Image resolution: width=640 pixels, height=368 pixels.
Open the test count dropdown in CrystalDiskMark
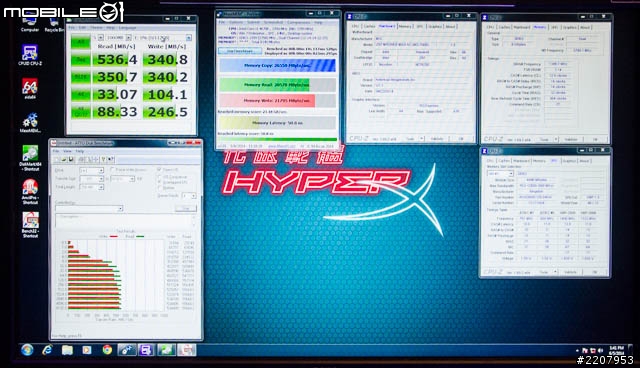pyautogui.click(x=98, y=38)
